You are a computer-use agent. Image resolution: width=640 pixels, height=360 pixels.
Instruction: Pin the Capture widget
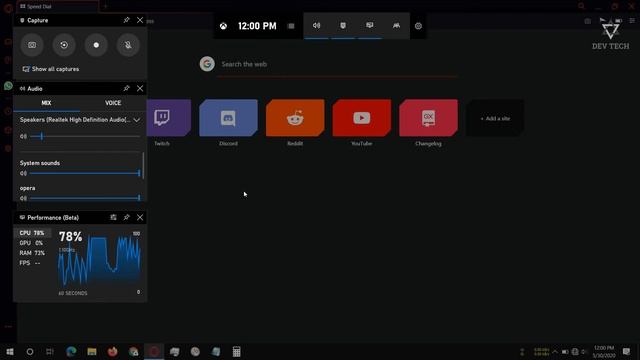[127, 20]
